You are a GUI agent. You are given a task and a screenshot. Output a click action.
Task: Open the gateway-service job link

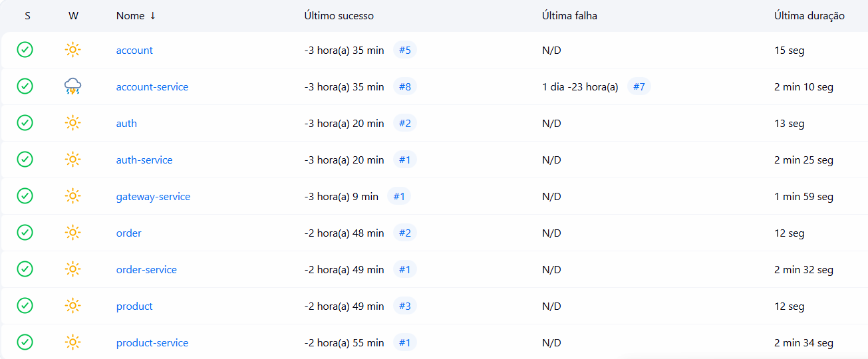tap(153, 197)
